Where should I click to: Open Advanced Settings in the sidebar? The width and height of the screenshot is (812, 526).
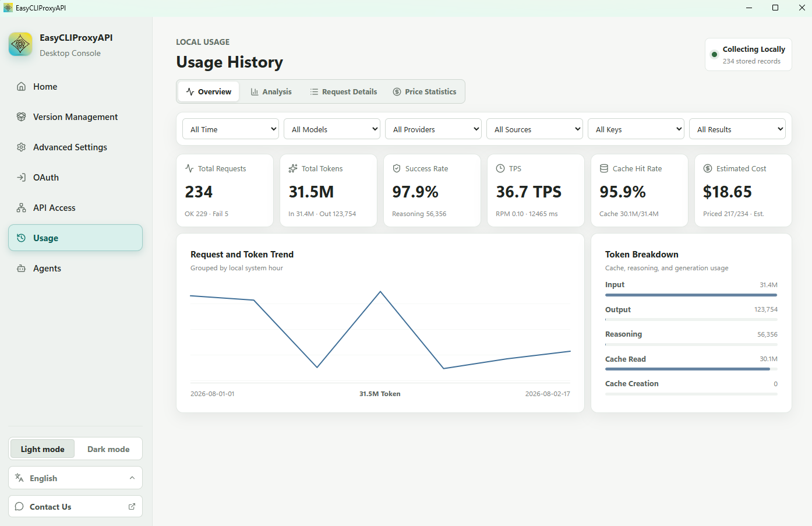75,147
